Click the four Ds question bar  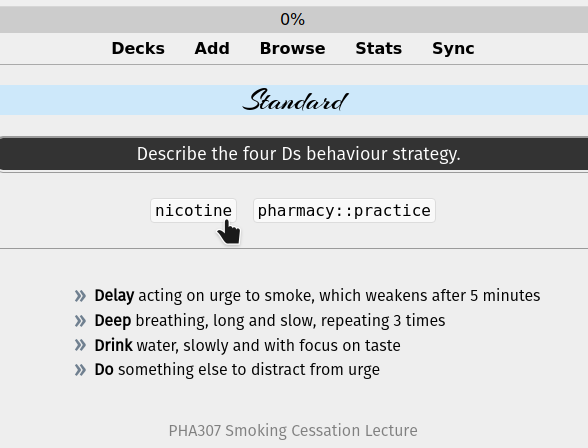pyautogui.click(x=294, y=154)
